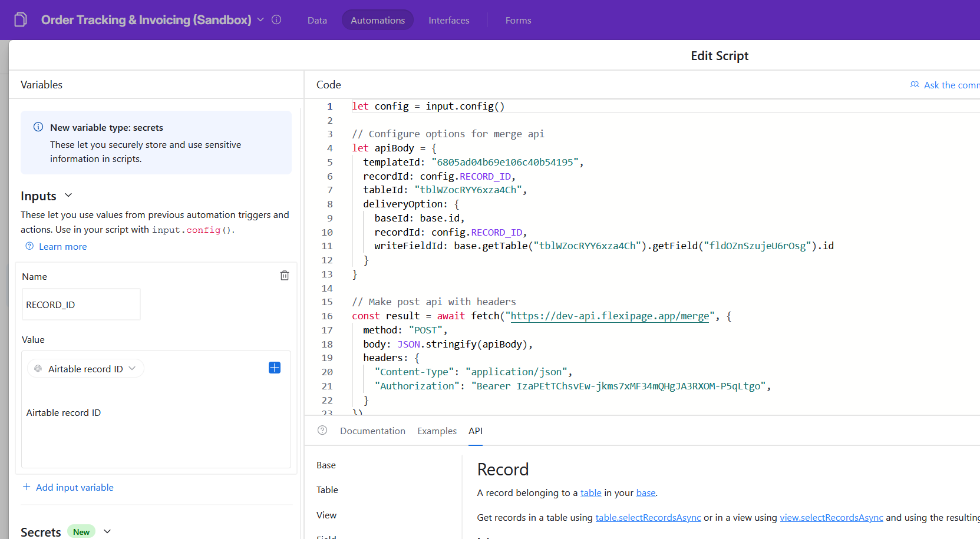Click the community icon beside Ask the community
This screenshot has height=539, width=980.
(915, 85)
